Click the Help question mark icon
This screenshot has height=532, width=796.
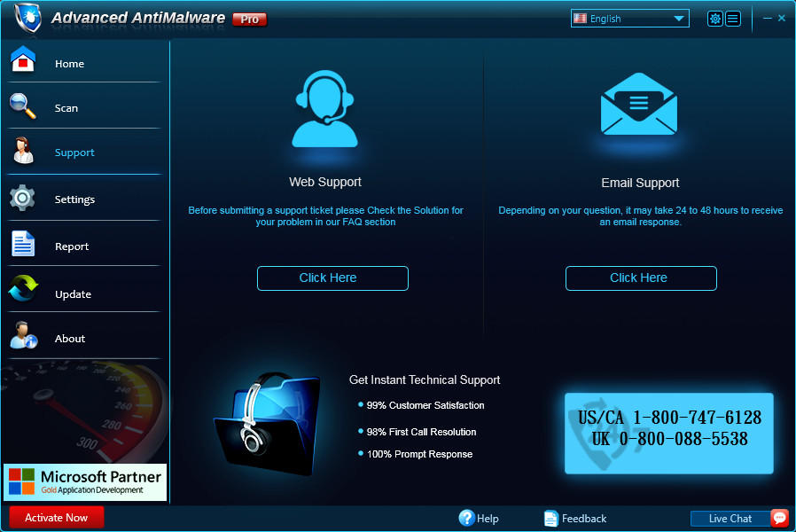click(x=466, y=518)
